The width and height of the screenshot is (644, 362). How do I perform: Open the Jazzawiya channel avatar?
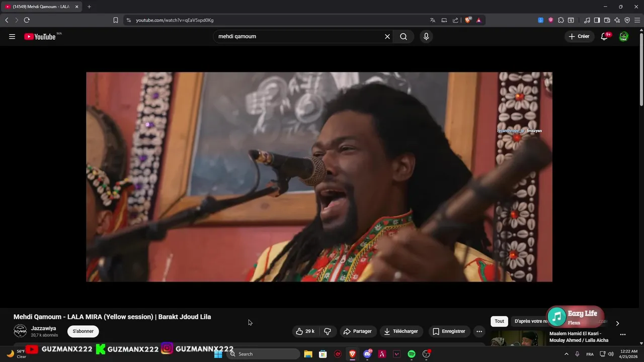click(x=20, y=331)
